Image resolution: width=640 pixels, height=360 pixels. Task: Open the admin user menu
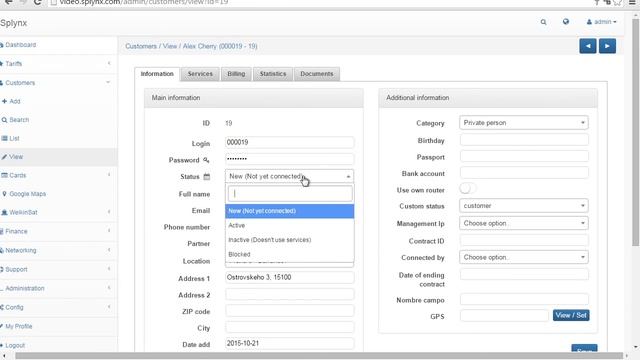point(602,22)
